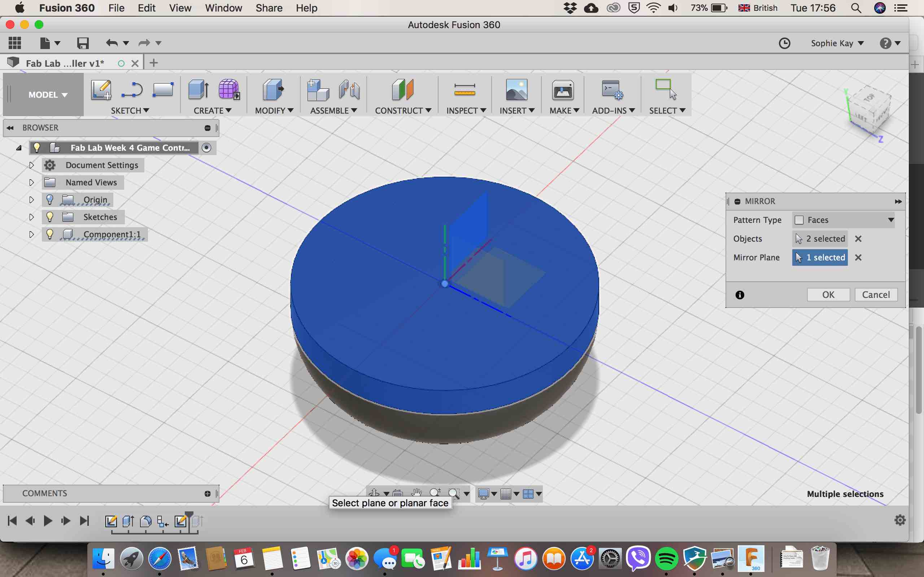Expand the Named Views tree node

[x=32, y=182]
